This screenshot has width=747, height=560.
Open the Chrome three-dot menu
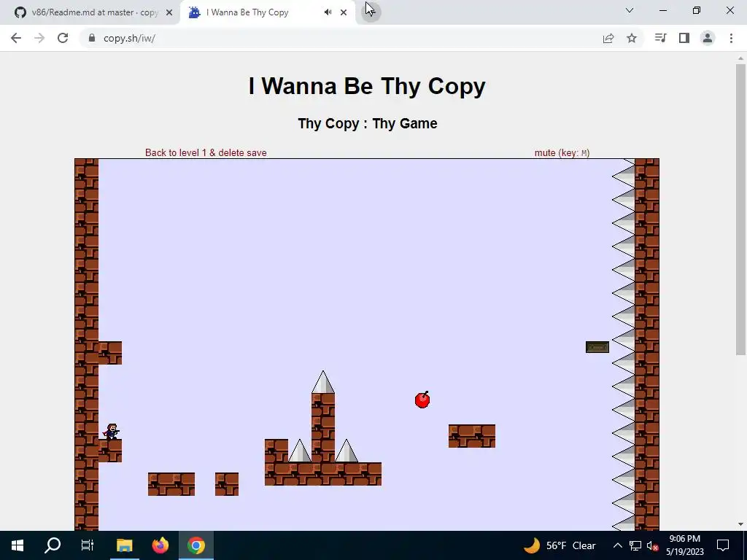pyautogui.click(x=731, y=38)
